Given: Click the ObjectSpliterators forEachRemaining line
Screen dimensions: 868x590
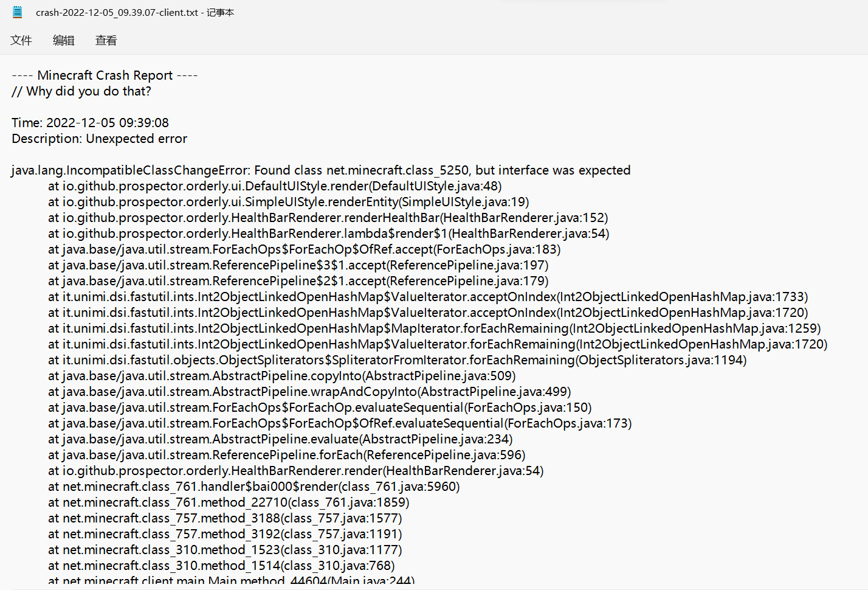Looking at the screenshot, I should pos(398,360).
